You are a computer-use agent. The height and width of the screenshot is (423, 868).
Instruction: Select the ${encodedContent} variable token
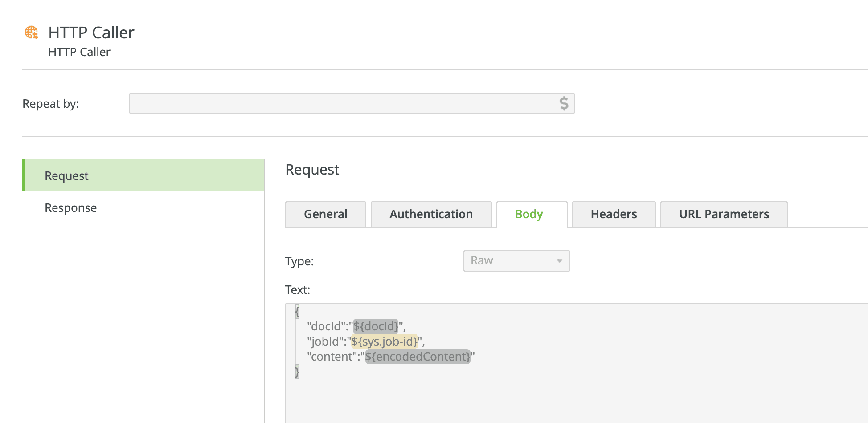tap(418, 356)
